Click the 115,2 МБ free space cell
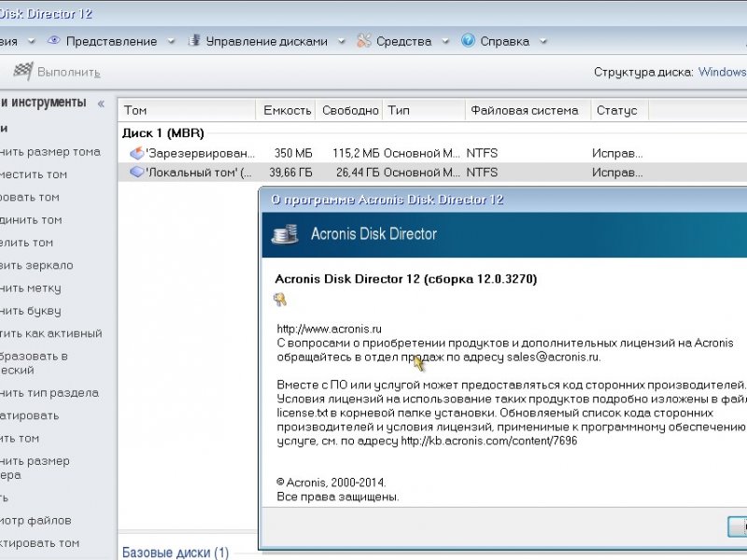Image resolution: width=747 pixels, height=560 pixels. pos(356,153)
